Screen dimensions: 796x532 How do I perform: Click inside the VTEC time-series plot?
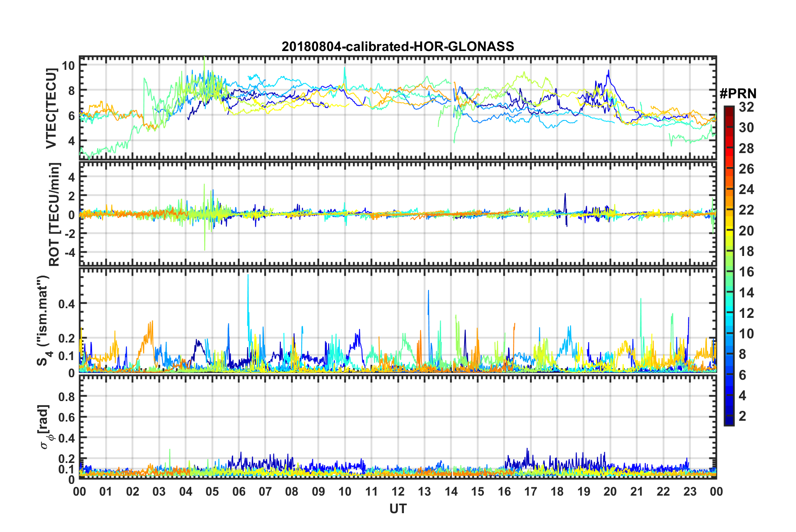[398, 107]
